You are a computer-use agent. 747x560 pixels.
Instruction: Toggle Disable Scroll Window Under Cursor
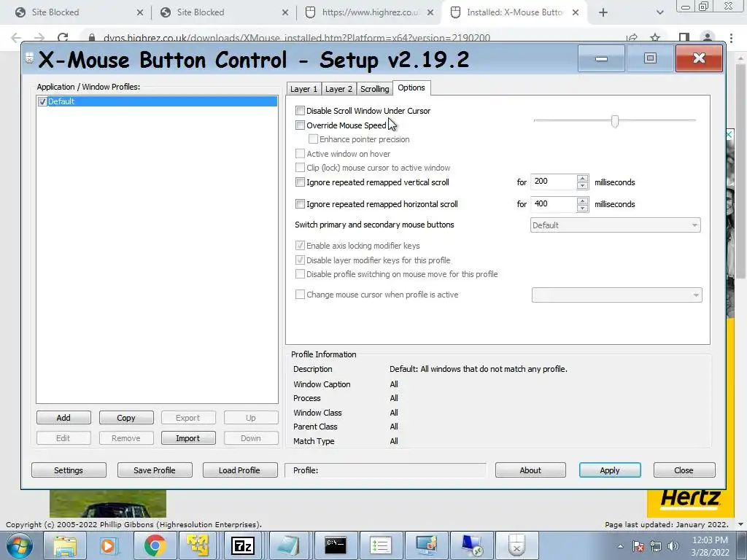pyautogui.click(x=300, y=111)
